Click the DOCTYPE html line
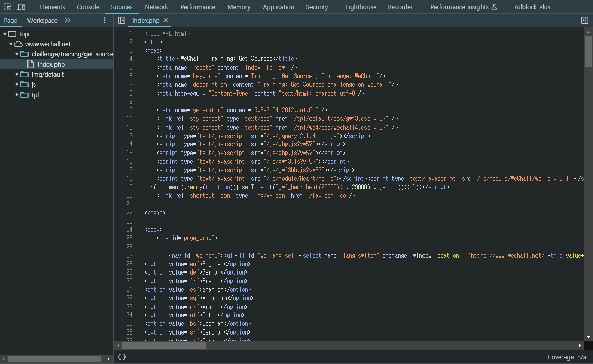This screenshot has height=364, width=593. point(167,33)
